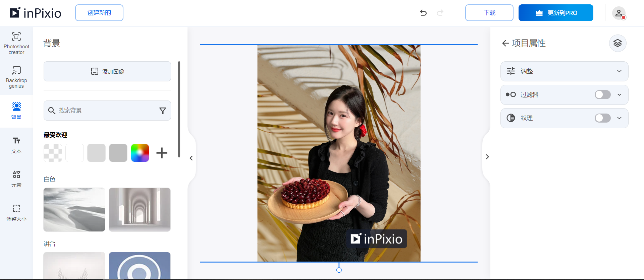Select the 背景 sidebar tab
The image size is (644, 280).
tap(16, 111)
